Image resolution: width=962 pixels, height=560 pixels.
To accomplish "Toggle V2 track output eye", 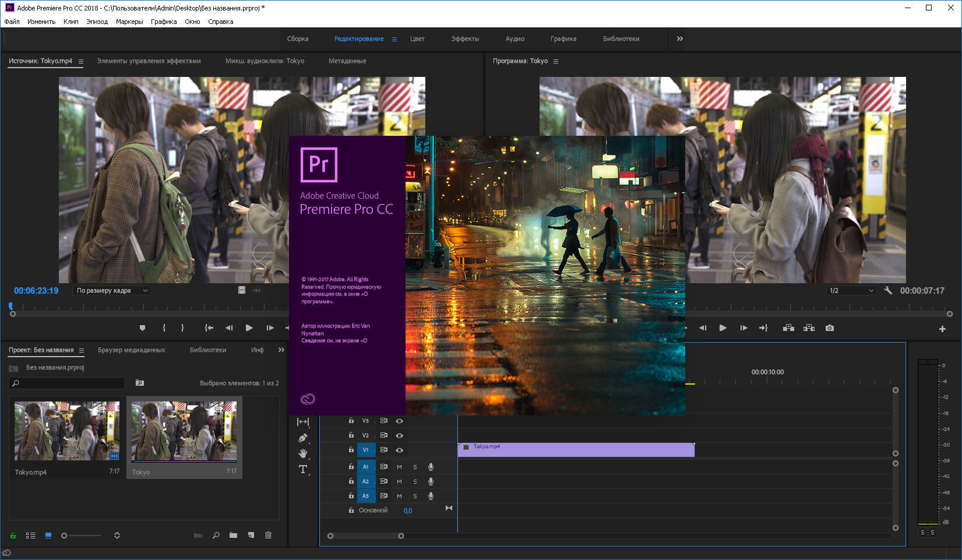I will pyautogui.click(x=399, y=435).
